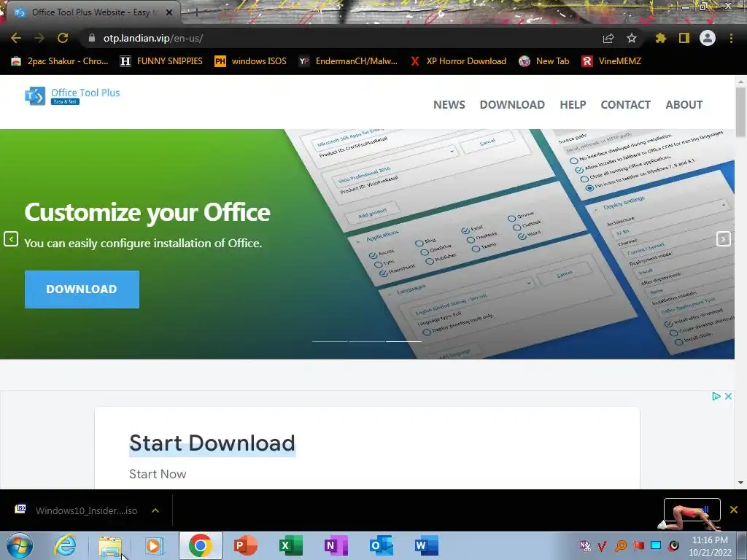The image size is (747, 560).
Task: Open the taskbar clock showing 11:16 PM
Action: [x=710, y=546]
